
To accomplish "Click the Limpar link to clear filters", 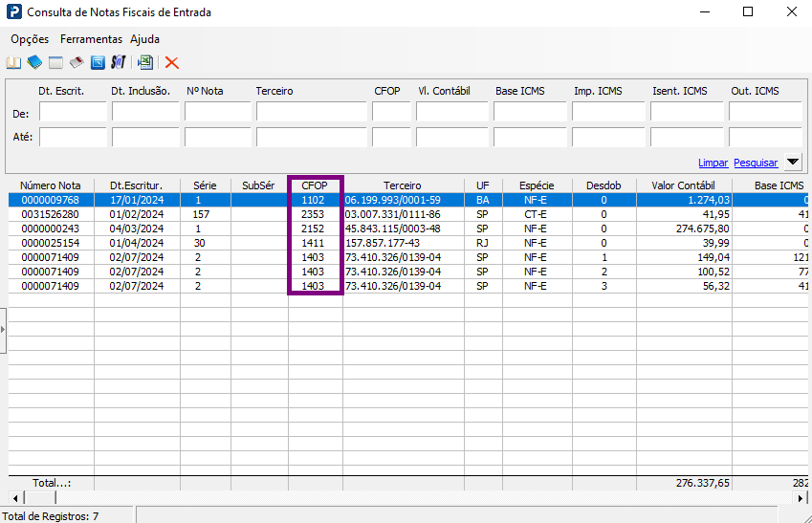I will pos(713,163).
